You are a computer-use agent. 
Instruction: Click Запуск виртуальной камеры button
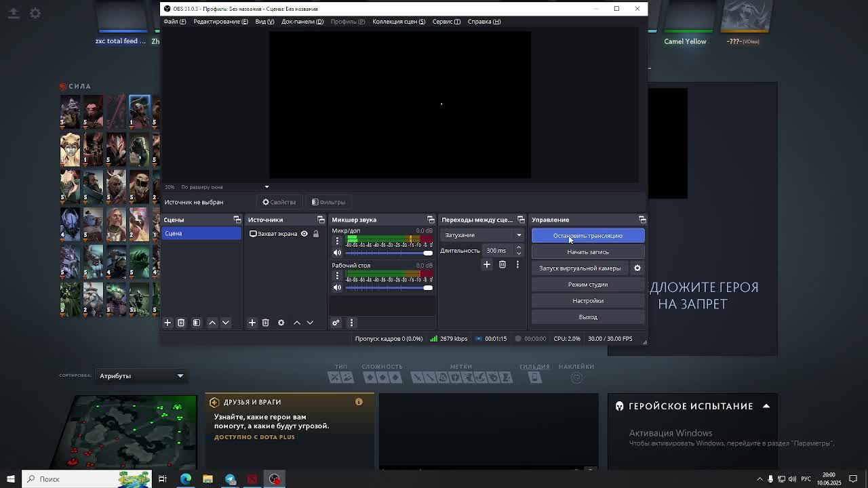coord(580,268)
